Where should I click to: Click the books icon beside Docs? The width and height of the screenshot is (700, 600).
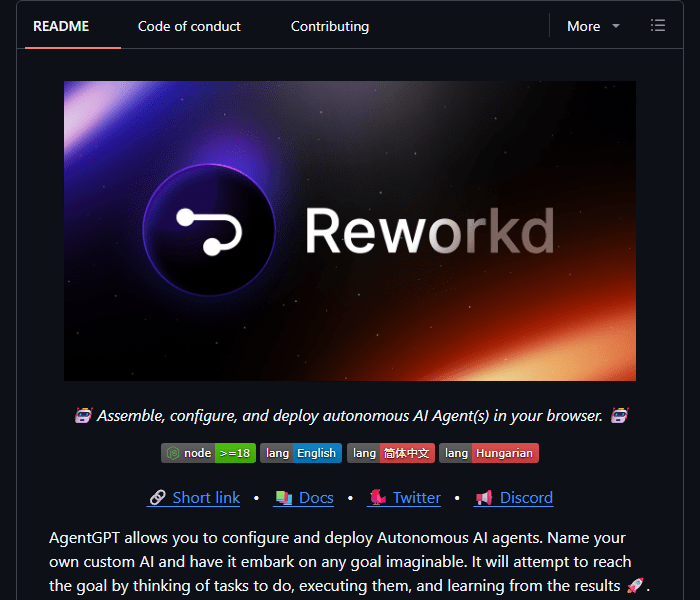tap(284, 497)
